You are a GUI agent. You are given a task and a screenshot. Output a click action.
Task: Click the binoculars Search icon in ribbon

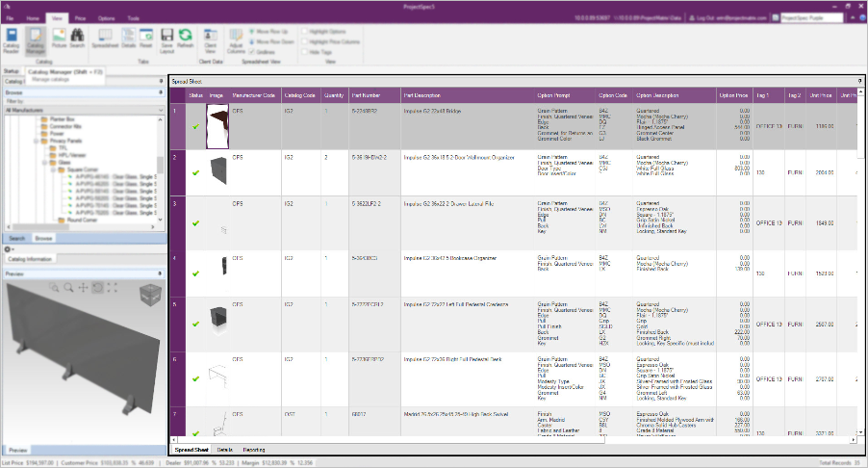coord(78,39)
